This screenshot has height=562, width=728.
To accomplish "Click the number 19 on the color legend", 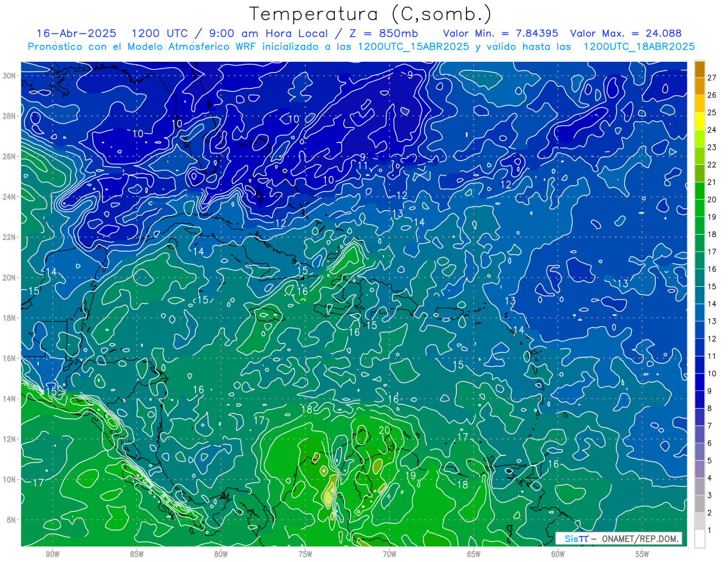I will point(712,217).
